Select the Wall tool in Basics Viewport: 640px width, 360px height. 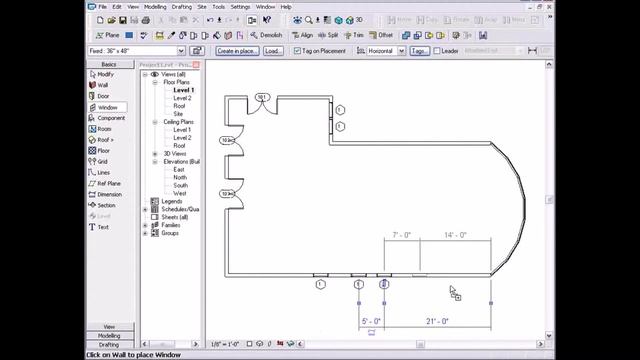pyautogui.click(x=98, y=85)
